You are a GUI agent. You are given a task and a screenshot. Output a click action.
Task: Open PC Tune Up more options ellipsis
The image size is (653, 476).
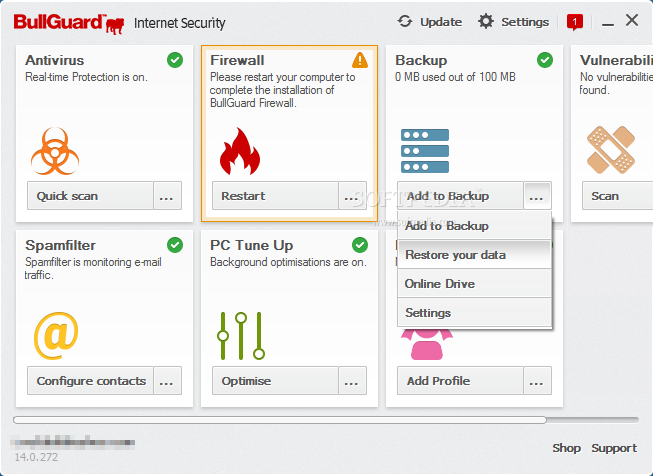(352, 381)
